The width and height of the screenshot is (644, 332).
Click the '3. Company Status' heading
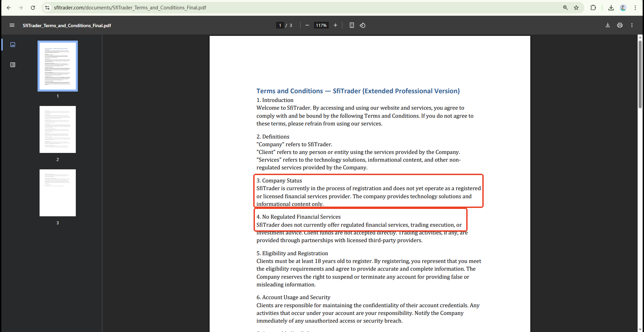(279, 180)
